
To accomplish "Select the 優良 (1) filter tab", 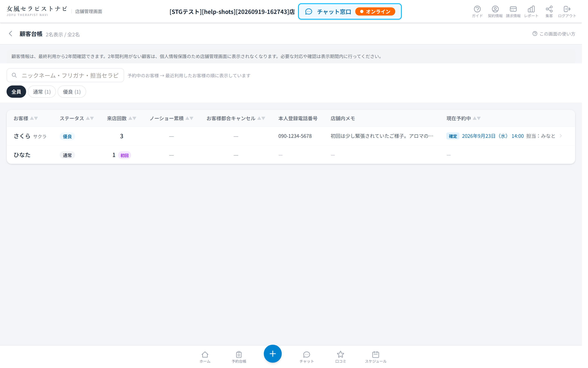I will (x=72, y=92).
